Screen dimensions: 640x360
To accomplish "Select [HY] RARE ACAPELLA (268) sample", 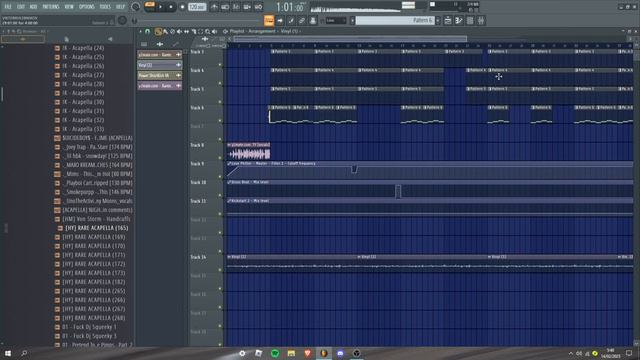I will coord(93,318).
